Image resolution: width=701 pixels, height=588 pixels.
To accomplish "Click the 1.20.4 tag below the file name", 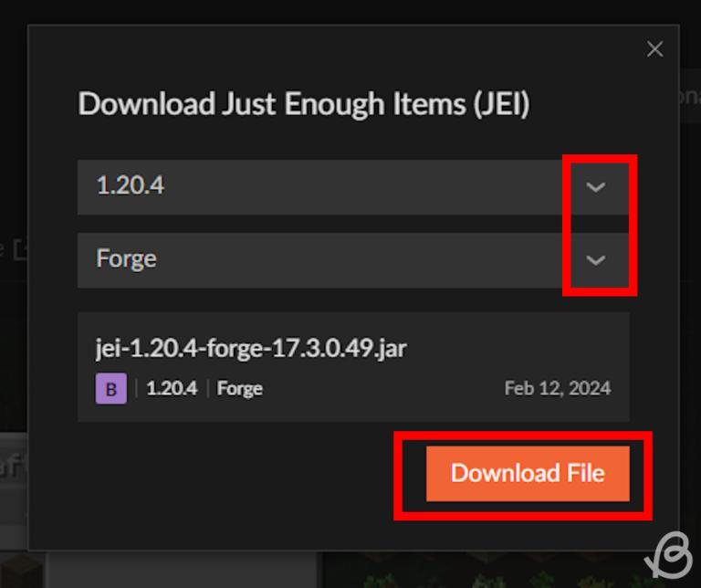I will (x=172, y=389).
